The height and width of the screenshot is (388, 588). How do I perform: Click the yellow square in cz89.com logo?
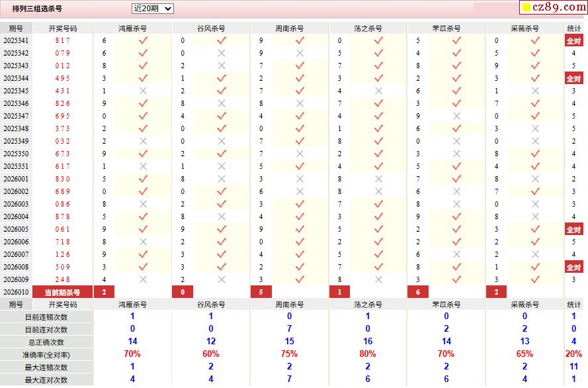[x=526, y=8]
